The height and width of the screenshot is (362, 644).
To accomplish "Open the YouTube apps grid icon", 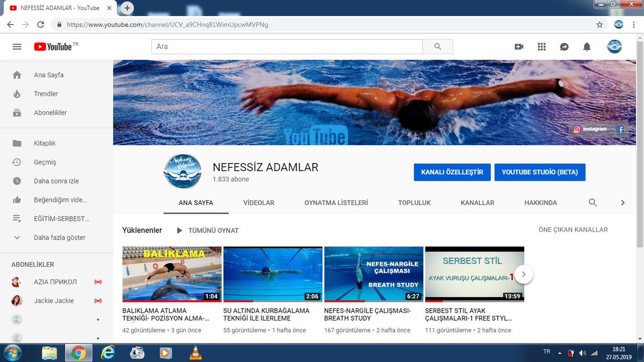I will [x=541, y=47].
